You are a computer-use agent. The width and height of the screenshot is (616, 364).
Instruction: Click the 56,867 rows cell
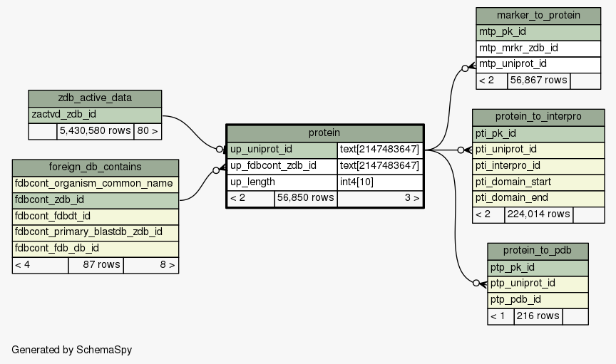538,81
